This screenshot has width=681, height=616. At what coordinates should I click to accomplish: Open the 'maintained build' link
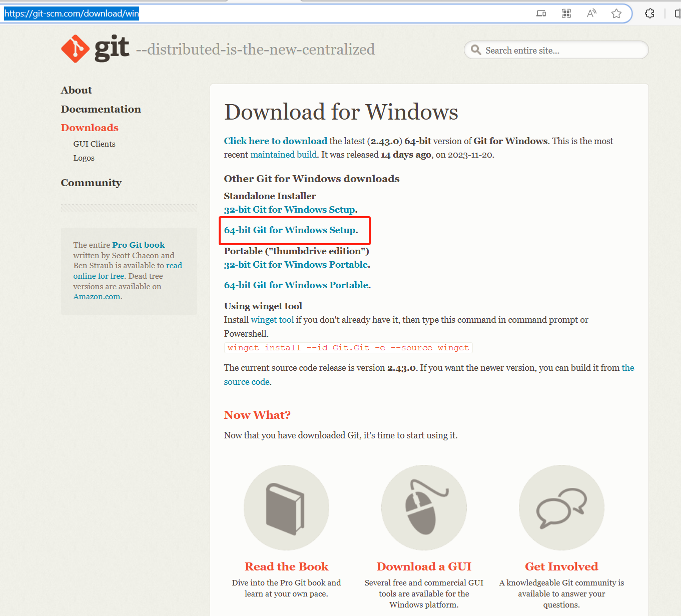click(284, 155)
